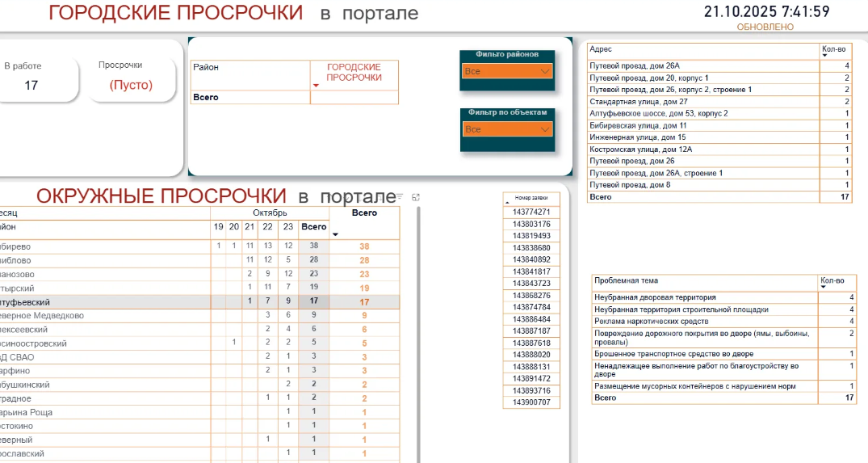
Task: Select request number 143900707
Action: coord(531,402)
